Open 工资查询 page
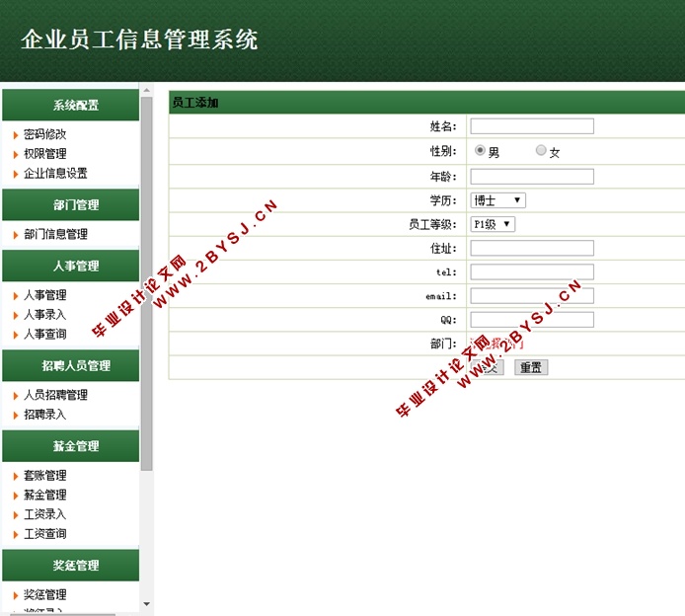The width and height of the screenshot is (685, 616). 44,534
